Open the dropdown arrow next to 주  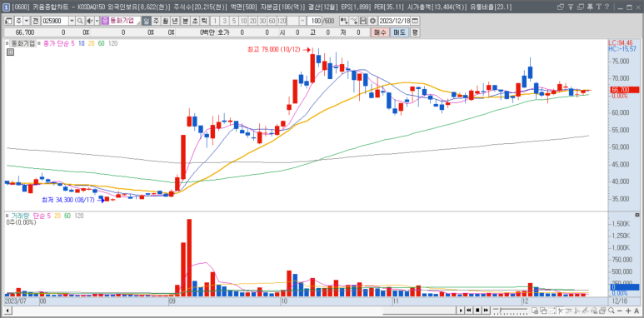tap(27, 21)
